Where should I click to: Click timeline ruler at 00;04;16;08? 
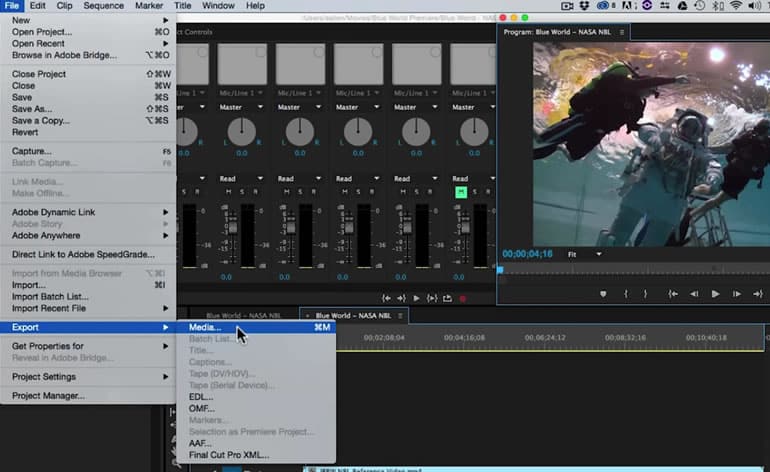(464, 338)
